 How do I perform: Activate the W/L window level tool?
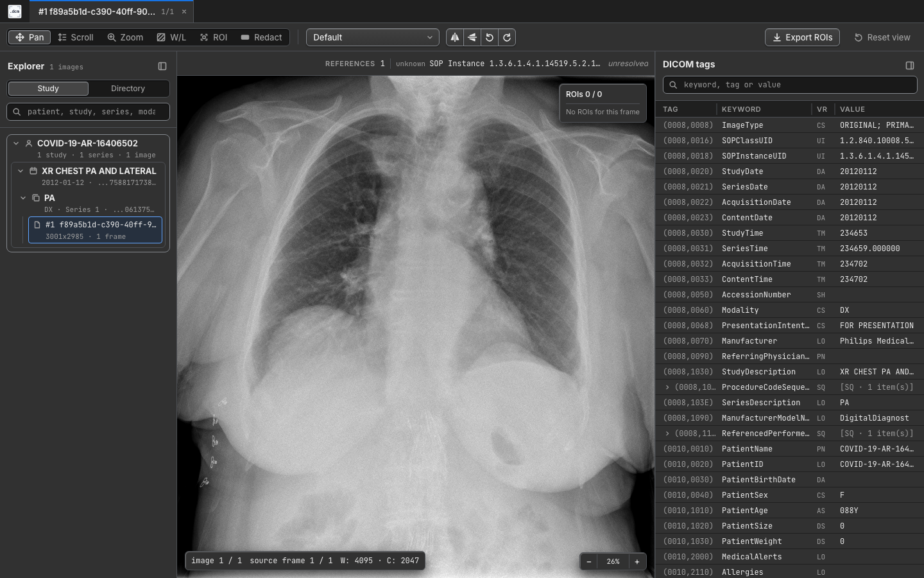pyautogui.click(x=171, y=37)
